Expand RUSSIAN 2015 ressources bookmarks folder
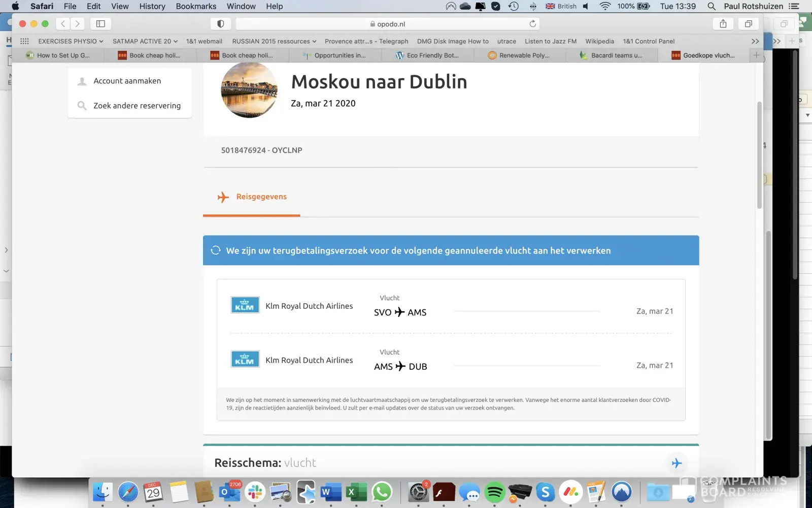Screen dimensions: 812x508 click(274, 41)
